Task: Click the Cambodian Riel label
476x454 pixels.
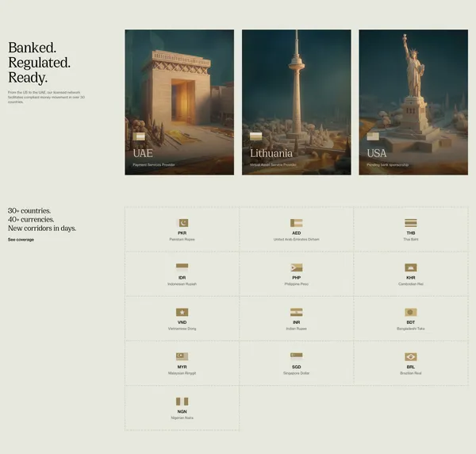Action: [x=411, y=284]
